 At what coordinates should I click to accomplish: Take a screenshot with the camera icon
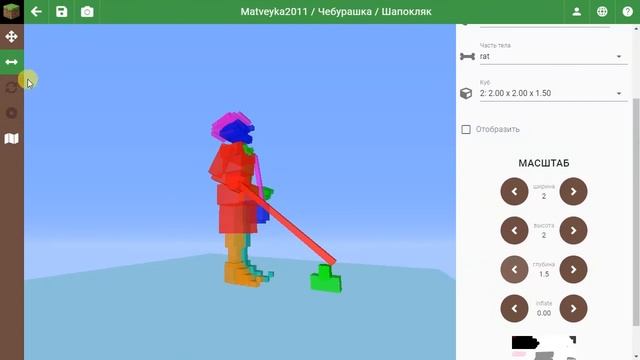tap(87, 12)
